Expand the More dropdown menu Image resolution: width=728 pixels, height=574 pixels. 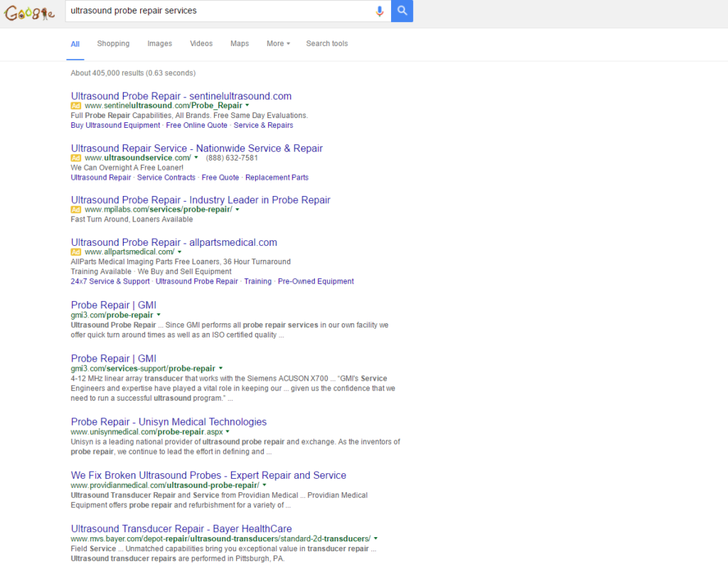tap(278, 43)
